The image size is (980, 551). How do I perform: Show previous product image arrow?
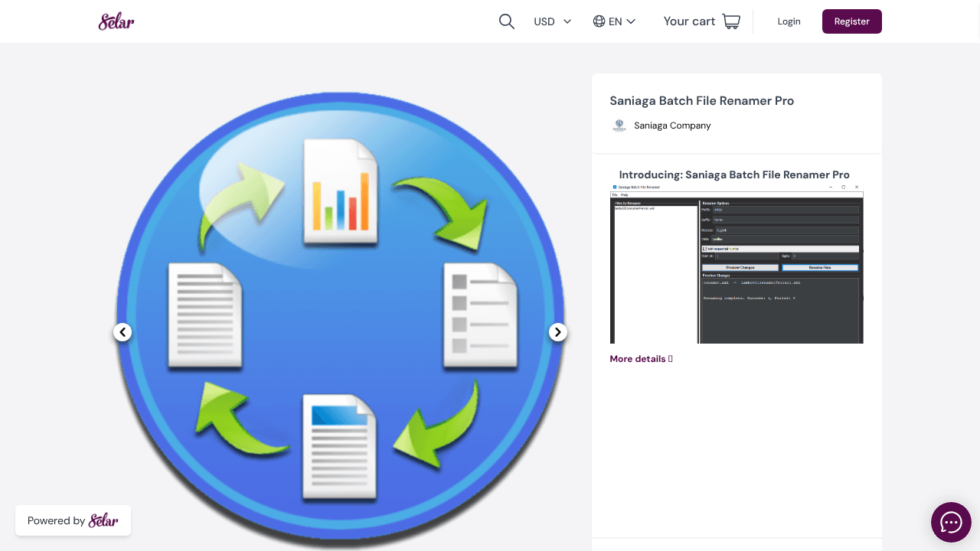coord(122,332)
